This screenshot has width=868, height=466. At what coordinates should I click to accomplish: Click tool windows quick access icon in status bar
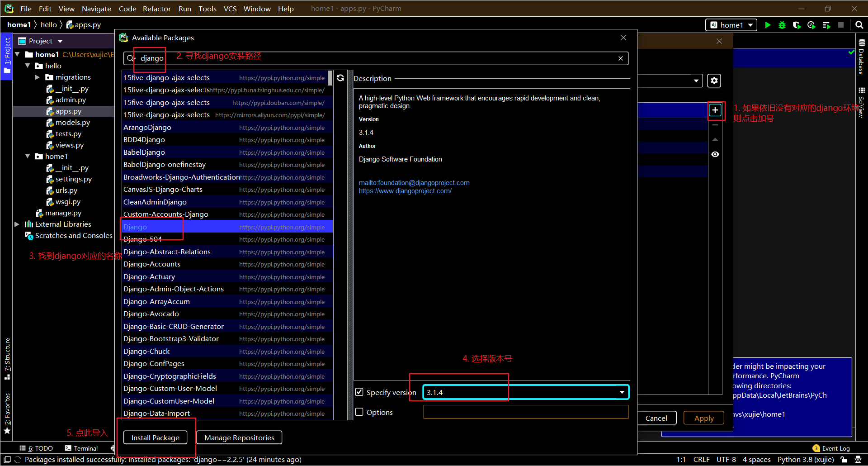point(7,460)
